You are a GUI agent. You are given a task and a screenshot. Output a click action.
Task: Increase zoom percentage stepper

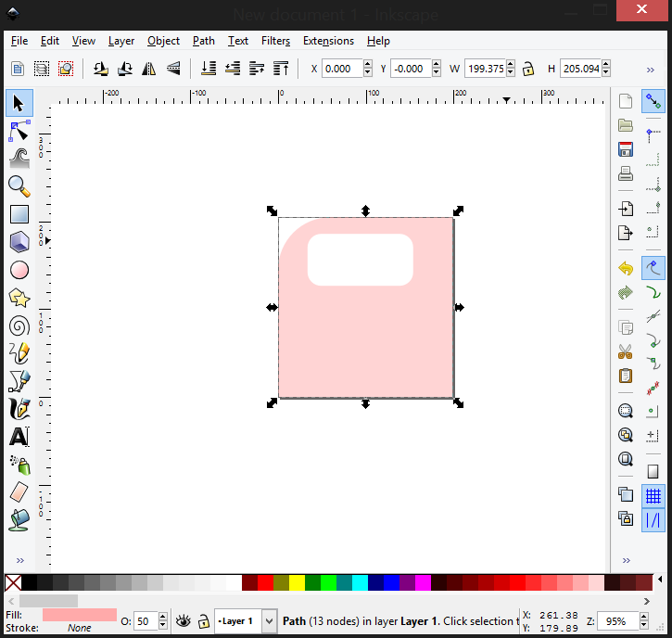coord(643,617)
